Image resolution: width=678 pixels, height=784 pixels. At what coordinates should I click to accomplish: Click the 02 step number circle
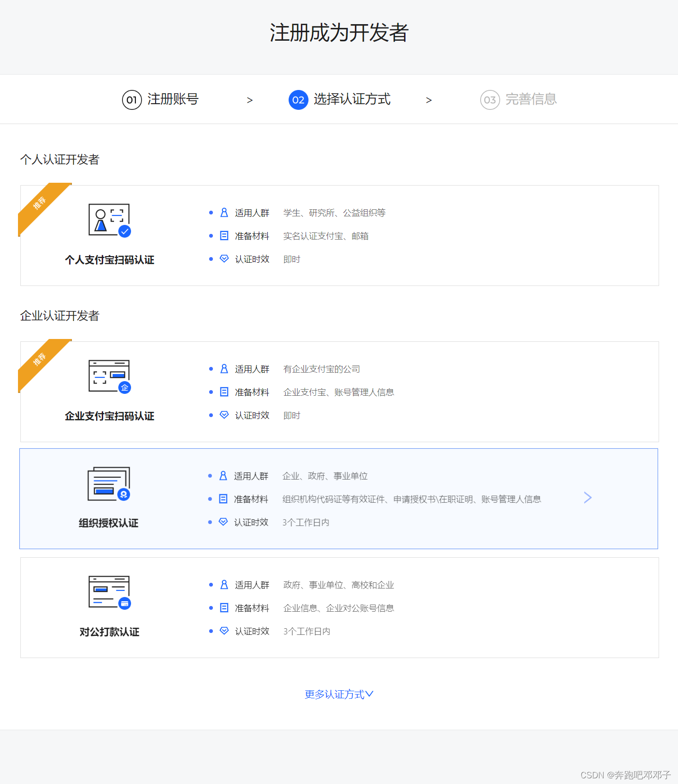[x=299, y=100]
